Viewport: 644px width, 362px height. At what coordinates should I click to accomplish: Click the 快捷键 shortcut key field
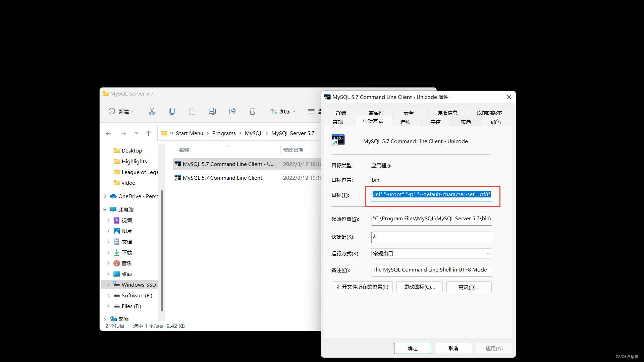431,237
